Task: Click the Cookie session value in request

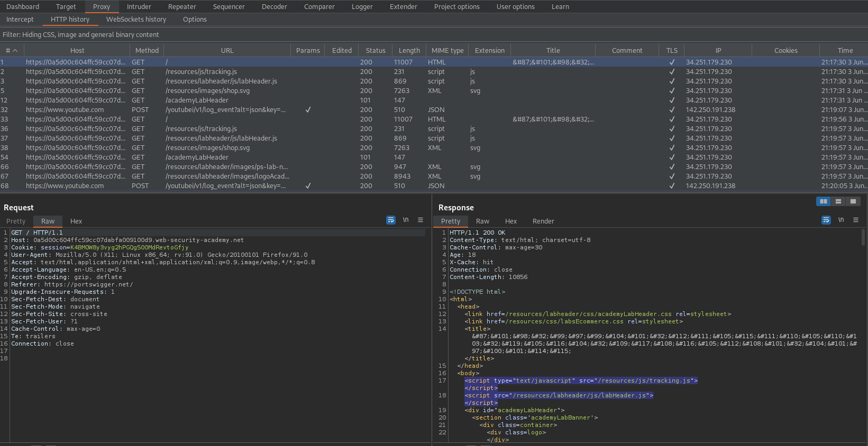Action: tap(129, 247)
